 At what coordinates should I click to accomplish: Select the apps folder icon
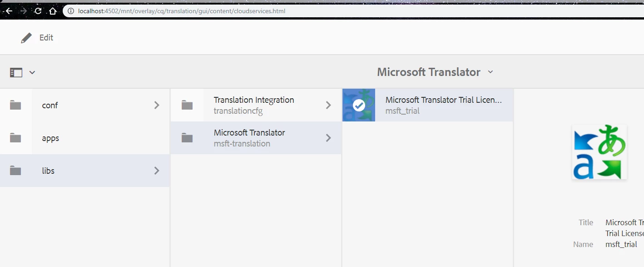(x=15, y=138)
